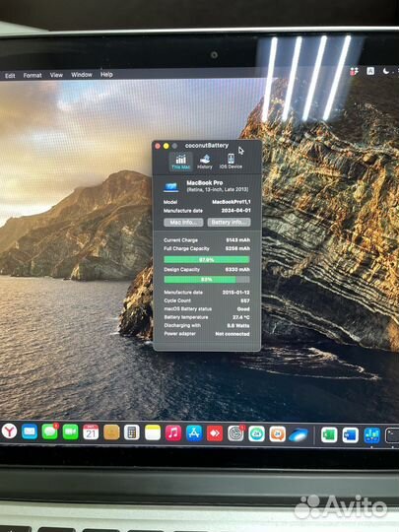Open the App Store dock icon
The width and height of the screenshot is (399, 532).
point(194,433)
